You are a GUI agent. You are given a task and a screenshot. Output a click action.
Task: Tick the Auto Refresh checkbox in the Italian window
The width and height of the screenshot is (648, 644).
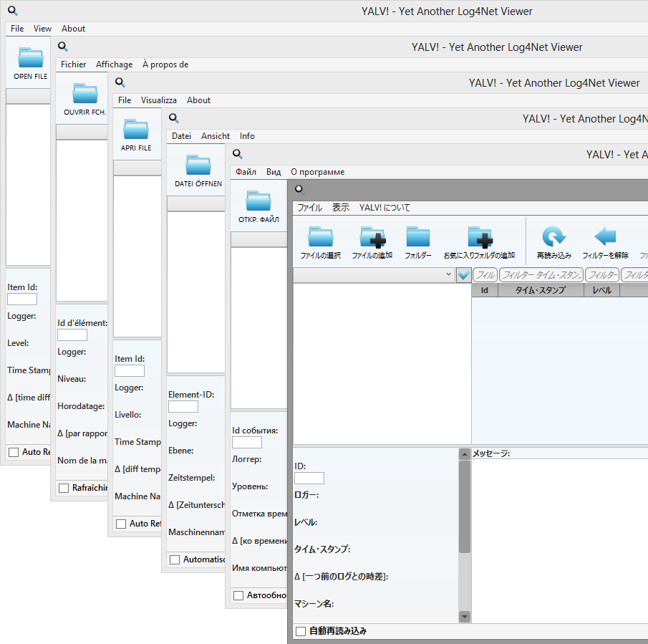click(x=121, y=524)
